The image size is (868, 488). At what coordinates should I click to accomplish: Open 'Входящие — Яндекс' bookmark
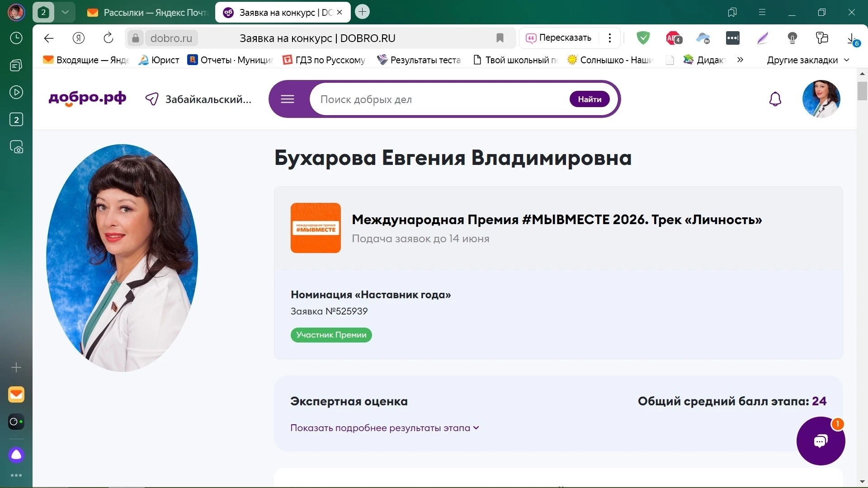[86, 60]
